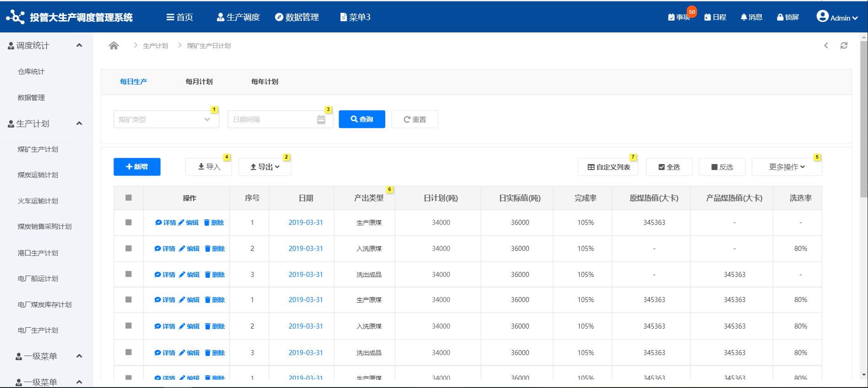This screenshot has height=388, width=868.
Task: Open the 消息 bell messages
Action: pyautogui.click(x=751, y=17)
